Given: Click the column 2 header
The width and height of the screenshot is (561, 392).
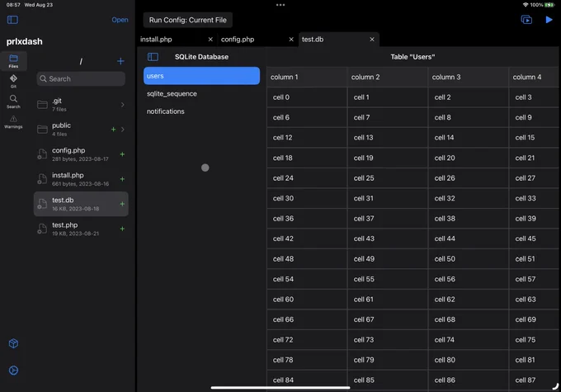Looking at the screenshot, I should pos(388,77).
